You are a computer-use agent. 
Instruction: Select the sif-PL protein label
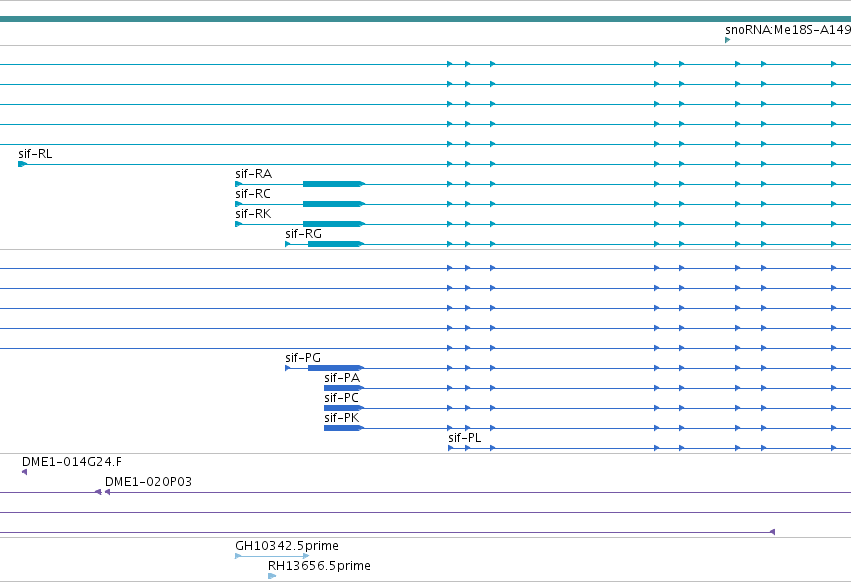[x=465, y=438]
